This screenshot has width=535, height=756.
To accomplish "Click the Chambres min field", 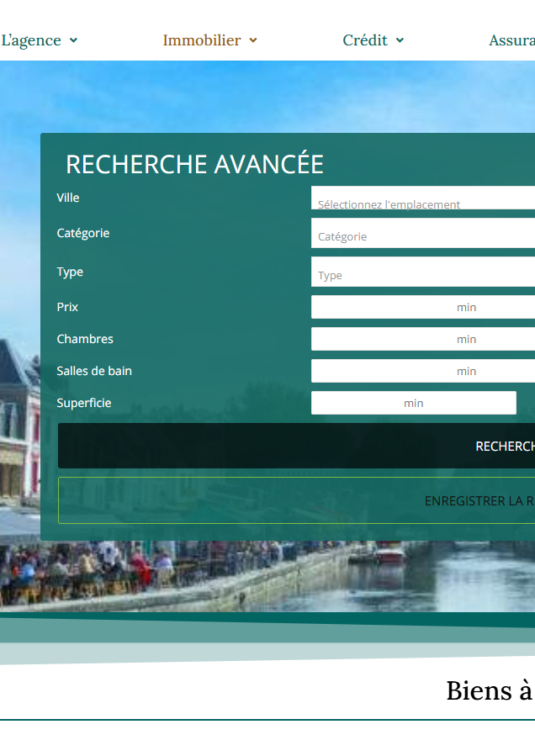I will (423, 339).
